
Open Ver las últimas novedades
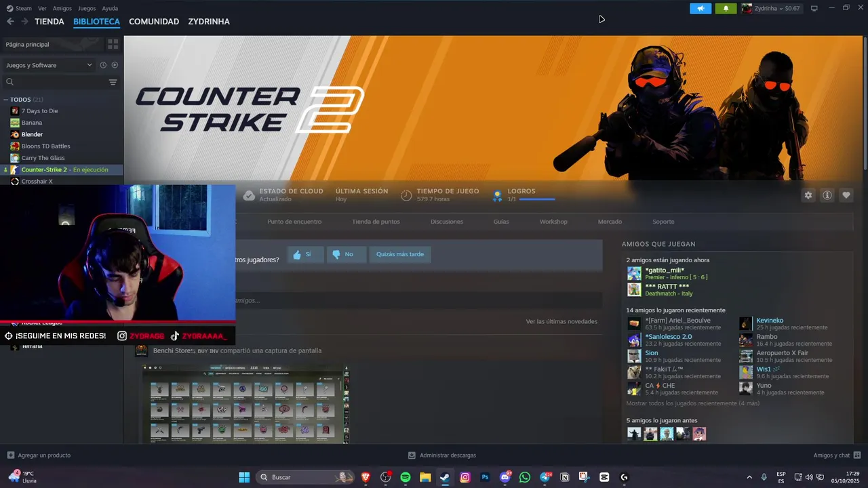click(x=561, y=321)
